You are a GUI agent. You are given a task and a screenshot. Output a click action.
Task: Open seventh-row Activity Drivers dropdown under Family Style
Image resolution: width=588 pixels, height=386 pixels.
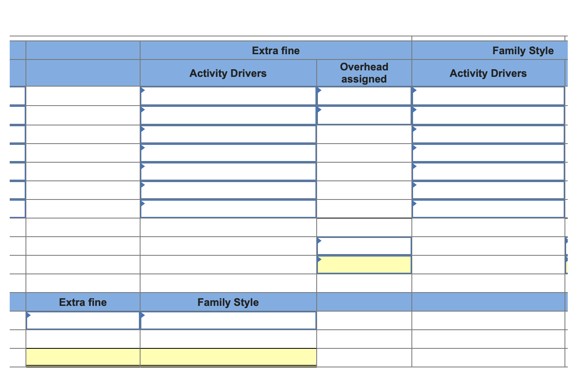point(488,209)
